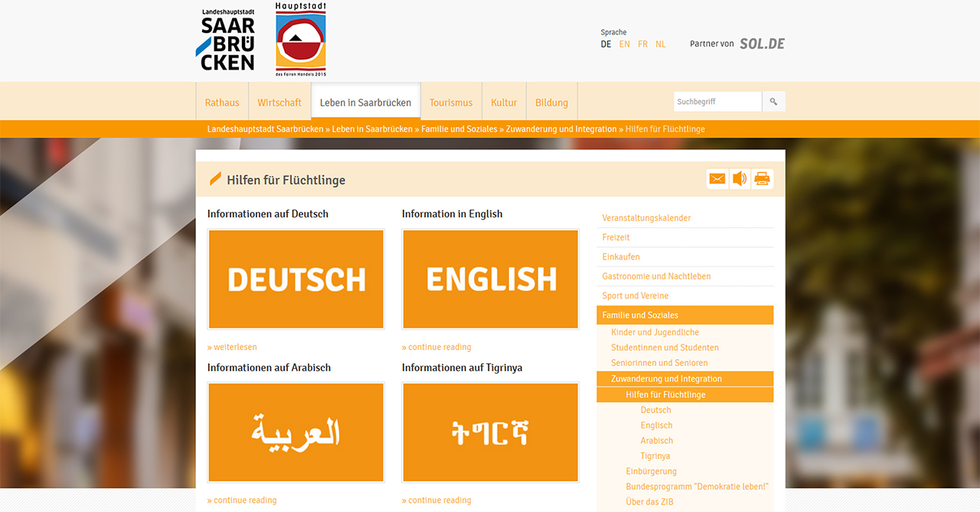The height and width of the screenshot is (512, 980).
Task: Open the Rathaus menu
Action: 222,103
